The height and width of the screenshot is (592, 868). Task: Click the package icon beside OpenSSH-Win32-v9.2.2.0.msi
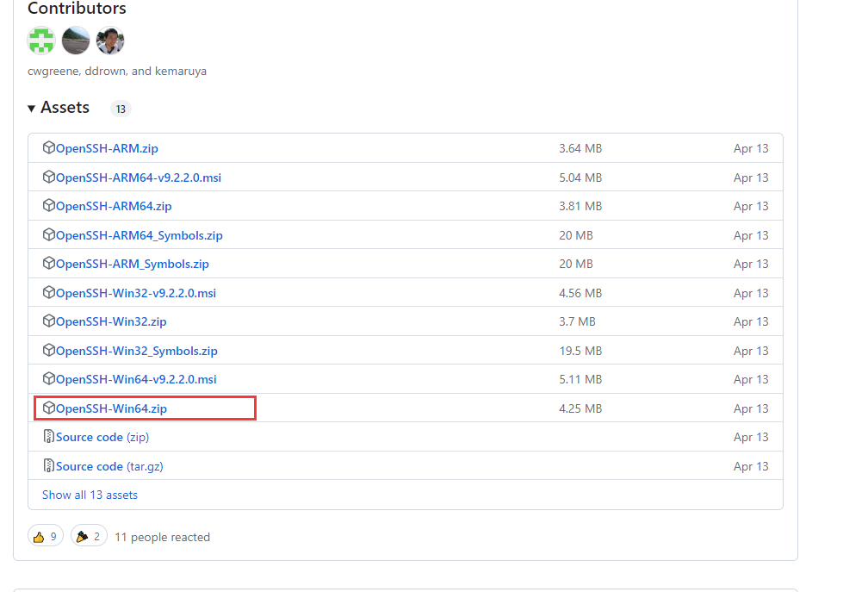(49, 292)
